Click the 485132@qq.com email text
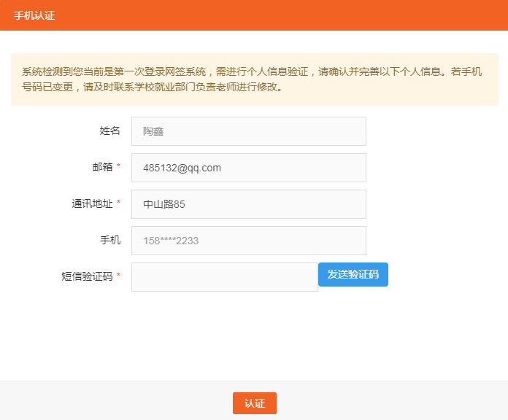 pos(182,168)
